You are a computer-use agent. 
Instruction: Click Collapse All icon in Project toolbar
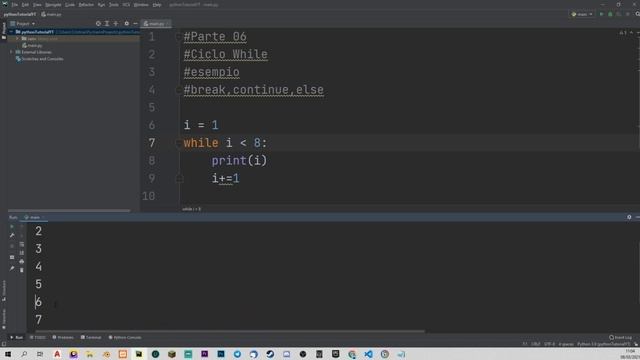point(116,24)
